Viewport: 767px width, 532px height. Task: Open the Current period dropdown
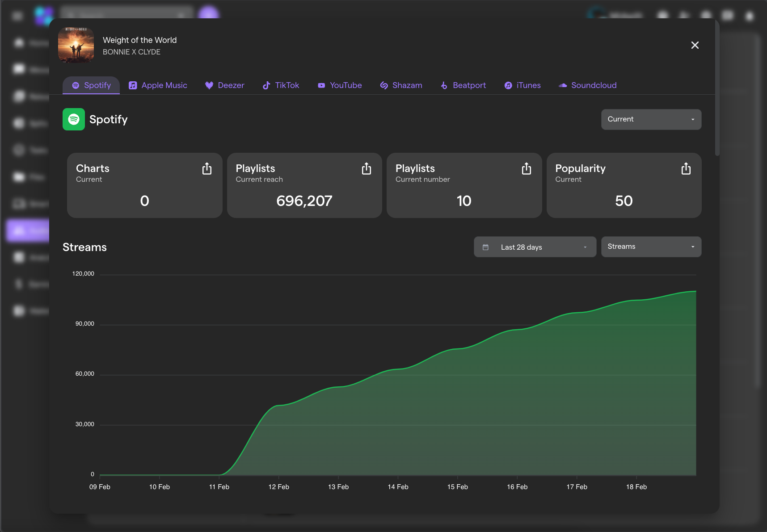tap(651, 119)
